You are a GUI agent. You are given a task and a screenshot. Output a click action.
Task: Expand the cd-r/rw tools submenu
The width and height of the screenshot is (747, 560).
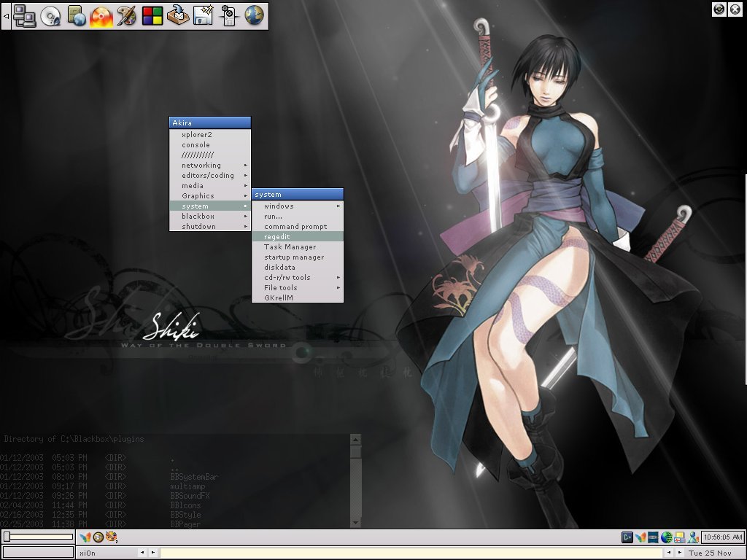pyautogui.click(x=298, y=278)
